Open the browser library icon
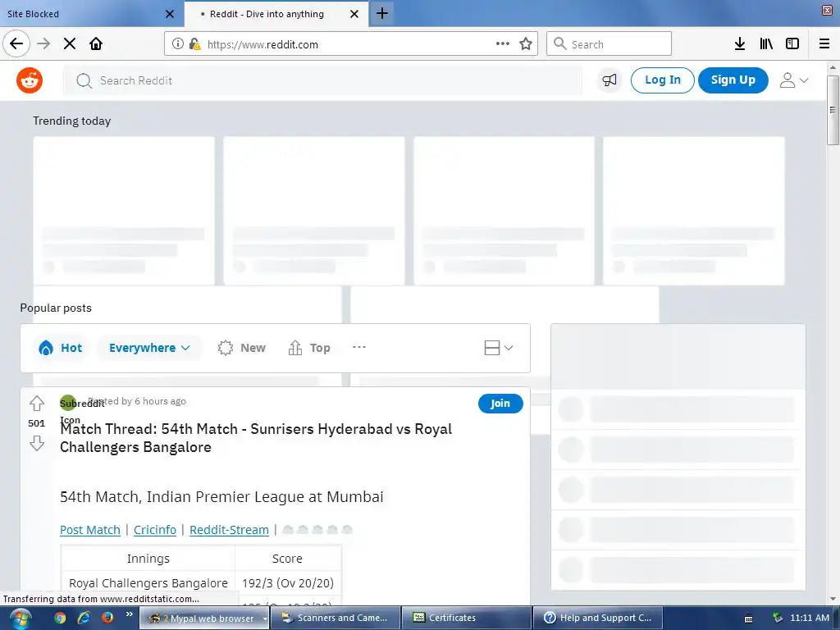This screenshot has width=840, height=630. 766,44
